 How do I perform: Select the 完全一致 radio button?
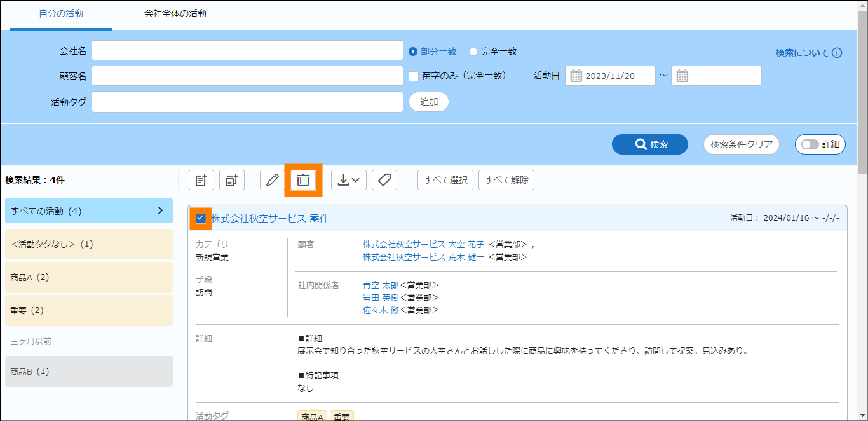(x=473, y=52)
